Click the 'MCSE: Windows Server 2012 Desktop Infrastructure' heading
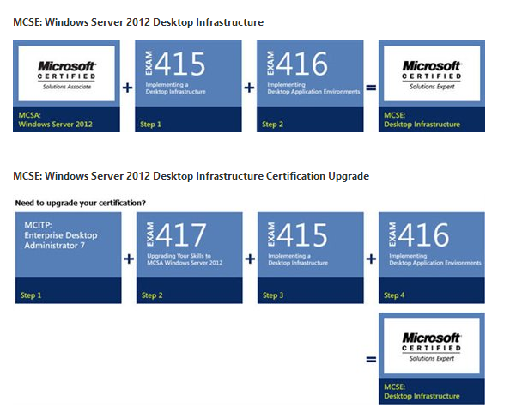 [x=138, y=22]
